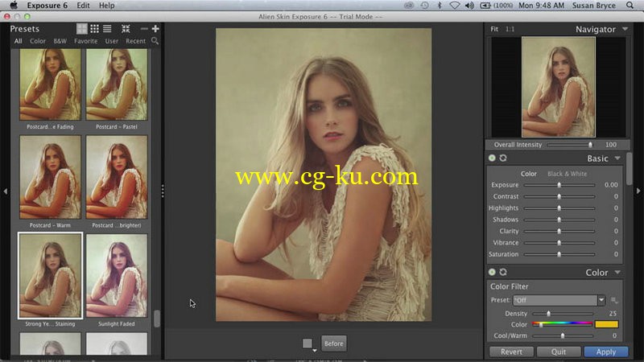This screenshot has height=362, width=644.
Task: Click Navigator preview thumbnail
Action: pyautogui.click(x=559, y=87)
